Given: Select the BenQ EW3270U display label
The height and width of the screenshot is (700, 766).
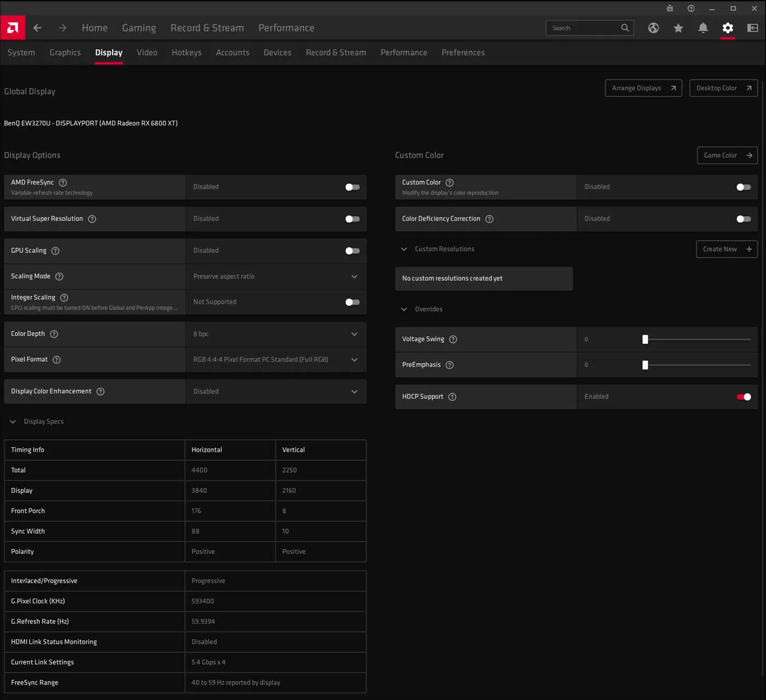Looking at the screenshot, I should 91,123.
